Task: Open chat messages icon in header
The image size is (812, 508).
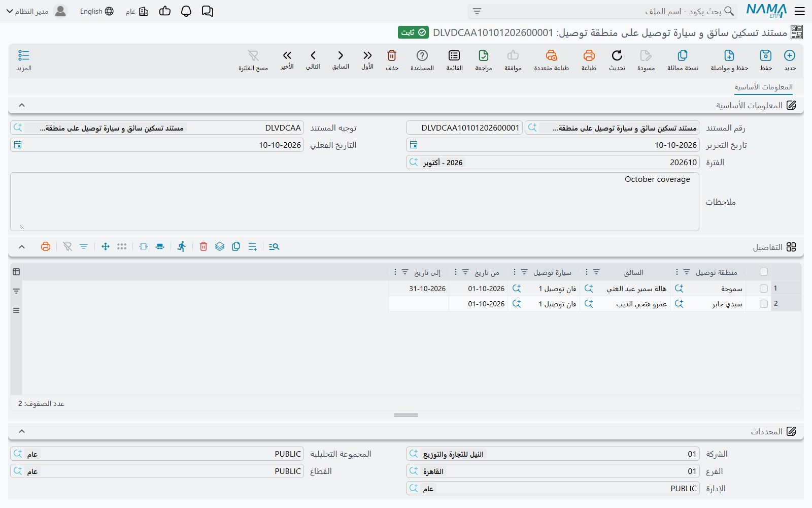Action: (208, 11)
